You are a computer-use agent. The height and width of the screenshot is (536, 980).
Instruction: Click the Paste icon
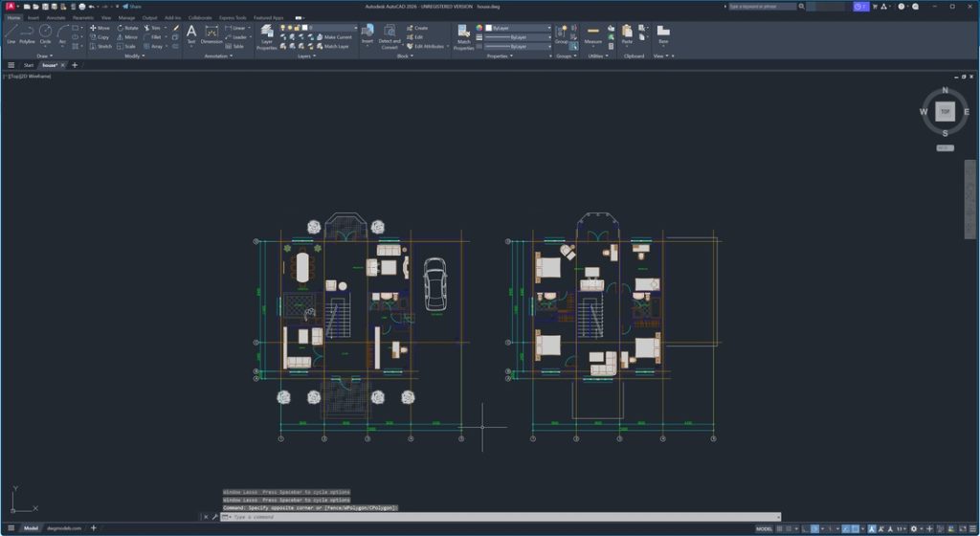click(627, 33)
